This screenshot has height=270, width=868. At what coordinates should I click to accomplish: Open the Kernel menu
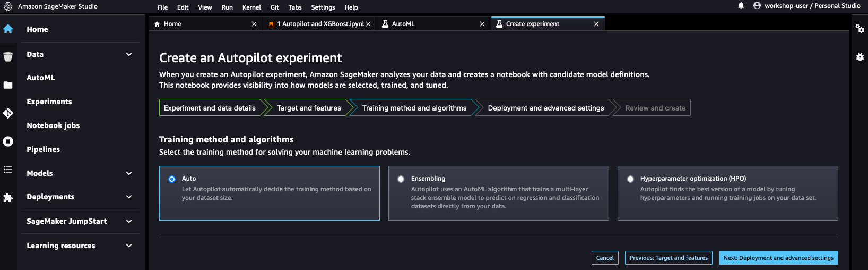coord(251,7)
